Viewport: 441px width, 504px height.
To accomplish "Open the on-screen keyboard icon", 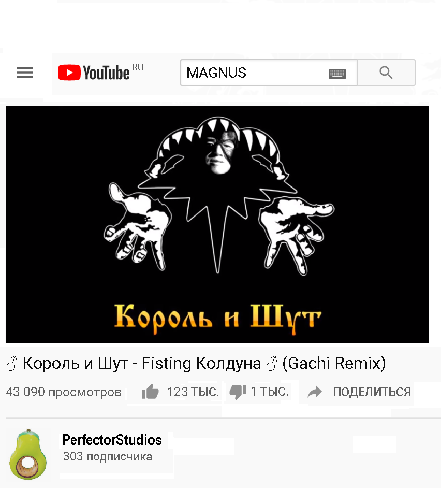I will tap(337, 74).
